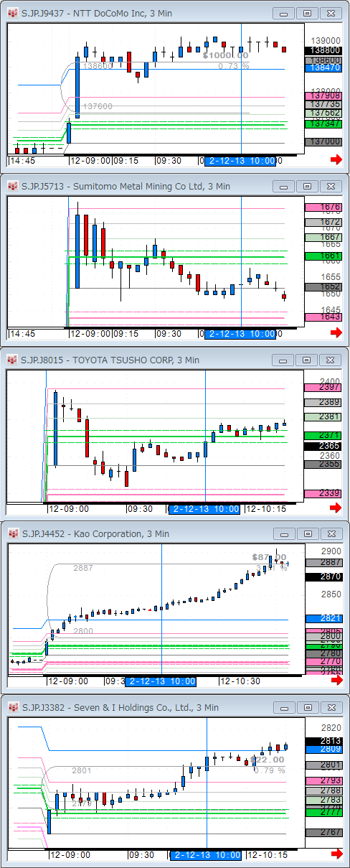This screenshot has width=350, height=868.
Task: Click the green 1661 price label in Sumitomo chart
Action: pyautogui.click(x=323, y=256)
